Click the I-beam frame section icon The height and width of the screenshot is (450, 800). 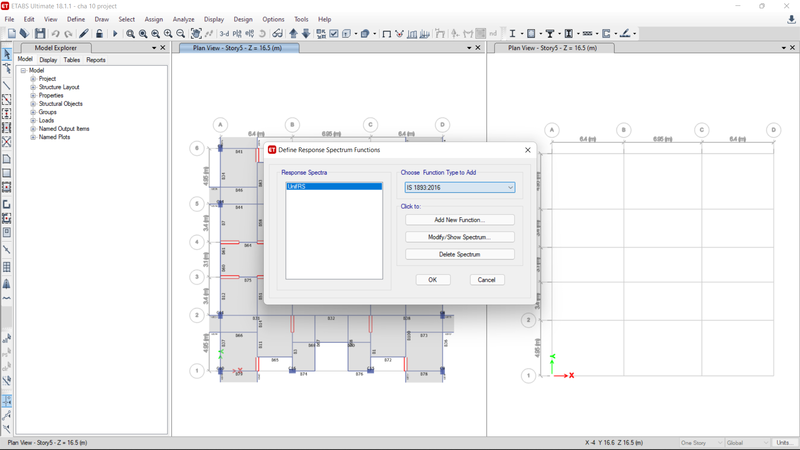click(x=512, y=34)
